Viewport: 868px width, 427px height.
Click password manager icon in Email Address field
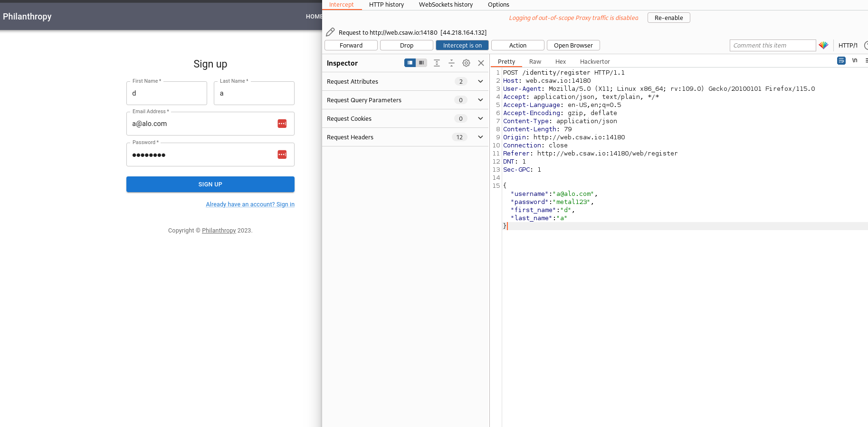click(282, 124)
